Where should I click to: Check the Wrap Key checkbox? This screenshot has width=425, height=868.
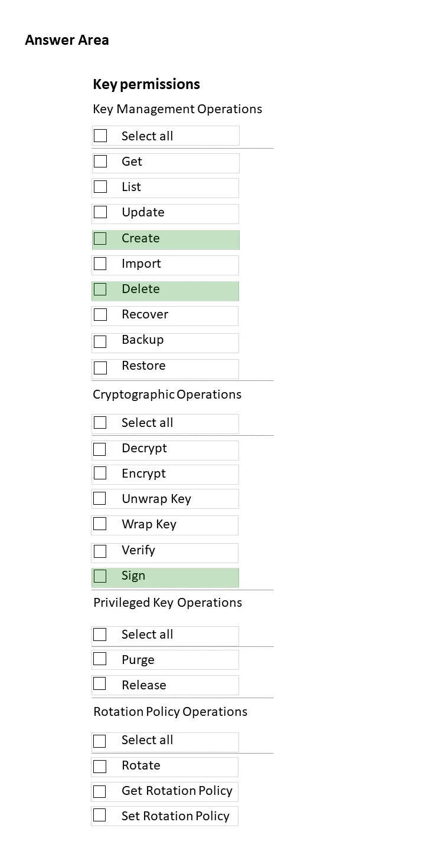100,524
